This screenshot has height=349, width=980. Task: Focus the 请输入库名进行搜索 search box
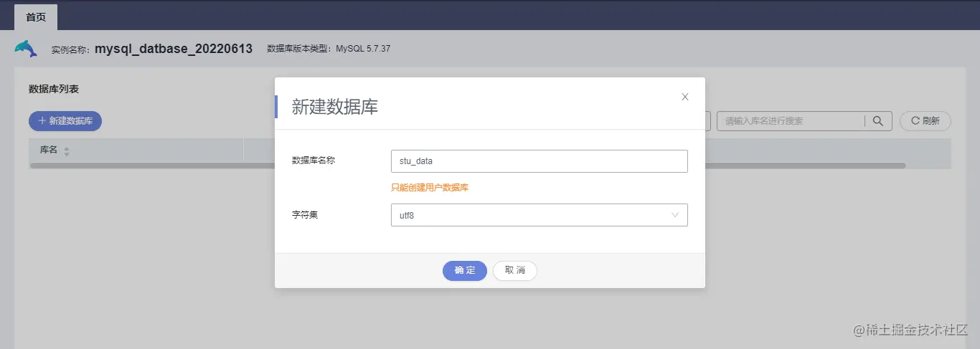click(x=791, y=121)
